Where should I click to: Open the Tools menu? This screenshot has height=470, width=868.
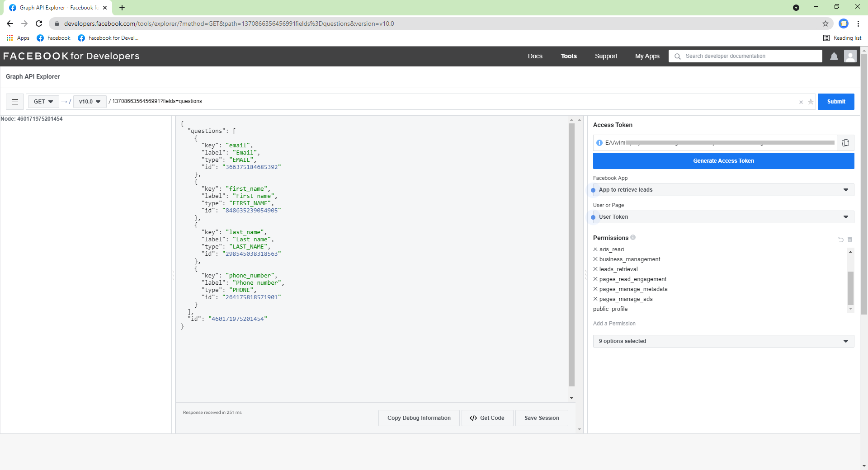click(569, 56)
